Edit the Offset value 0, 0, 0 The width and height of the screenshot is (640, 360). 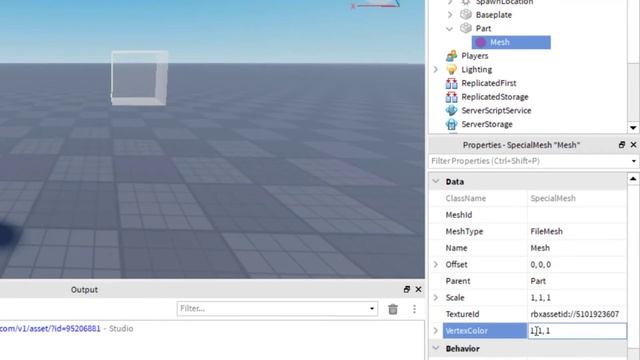577,264
